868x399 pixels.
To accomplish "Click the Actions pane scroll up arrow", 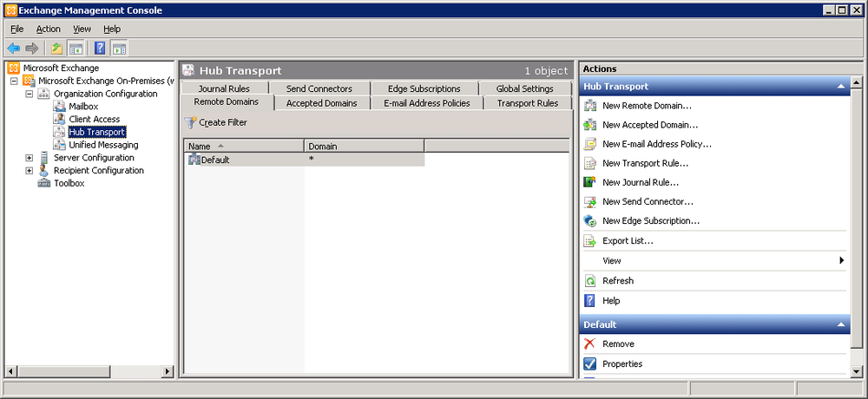I will 857,83.
